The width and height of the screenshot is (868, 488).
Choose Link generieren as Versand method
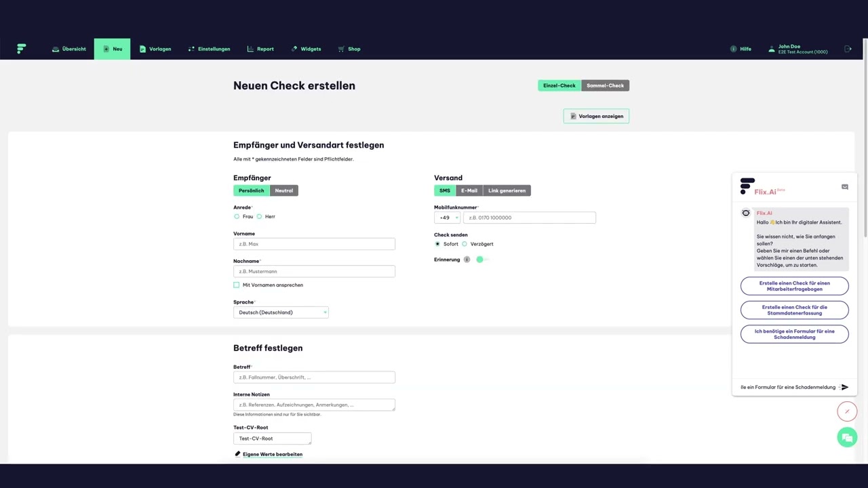[x=507, y=190]
